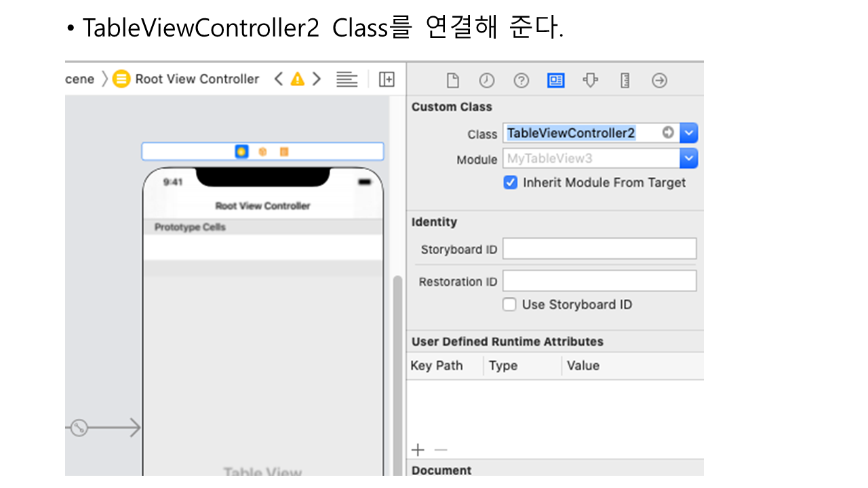Open the Quick Help inspector
The height and width of the screenshot is (488, 868).
(x=521, y=81)
